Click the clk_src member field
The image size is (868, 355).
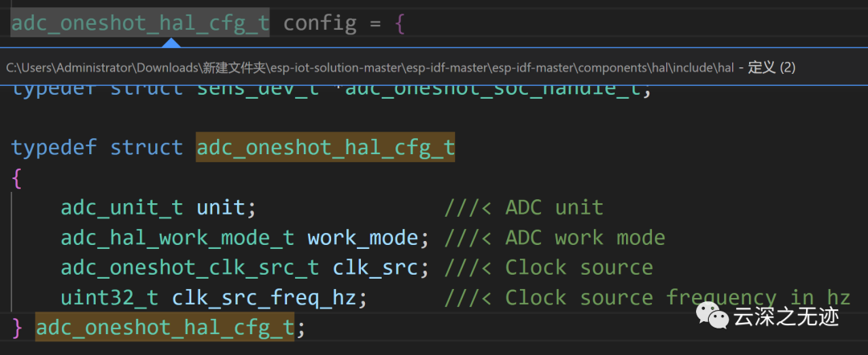375,267
